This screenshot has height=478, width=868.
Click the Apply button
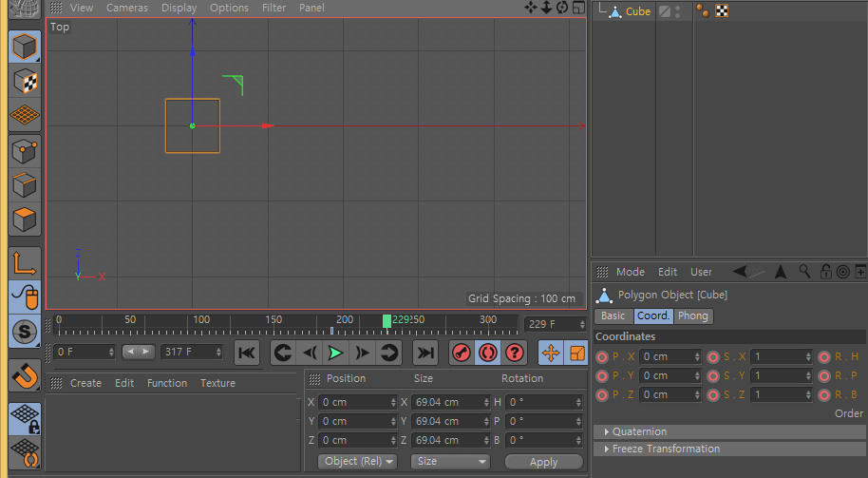click(x=543, y=462)
